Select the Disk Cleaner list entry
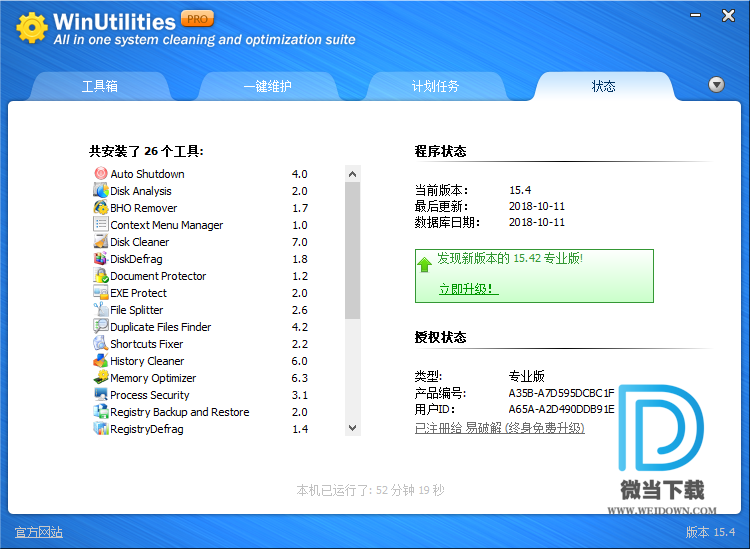Image resolution: width=750 pixels, height=549 pixels. point(201,242)
